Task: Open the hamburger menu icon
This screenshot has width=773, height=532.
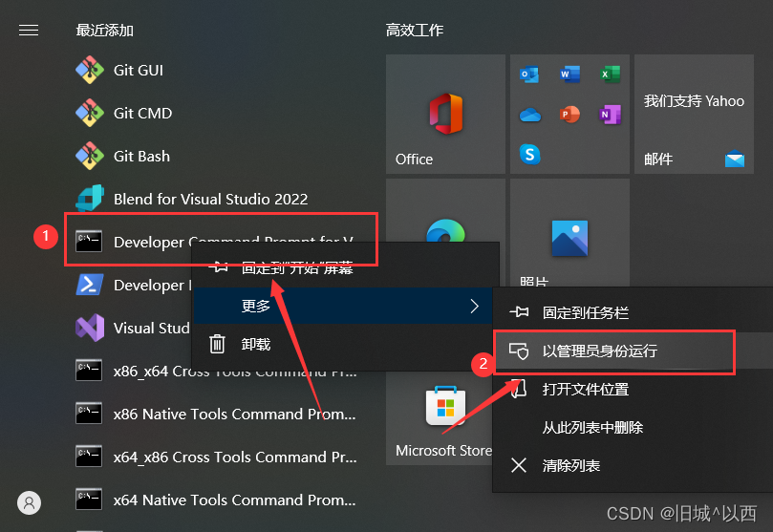Action: [x=29, y=31]
